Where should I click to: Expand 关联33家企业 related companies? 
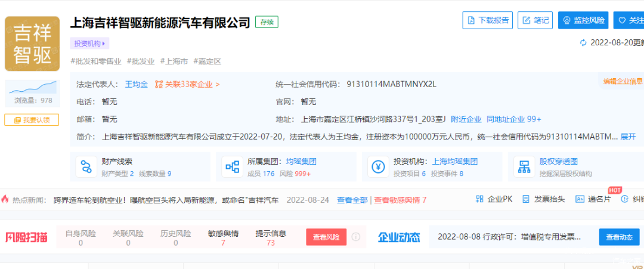point(187,84)
